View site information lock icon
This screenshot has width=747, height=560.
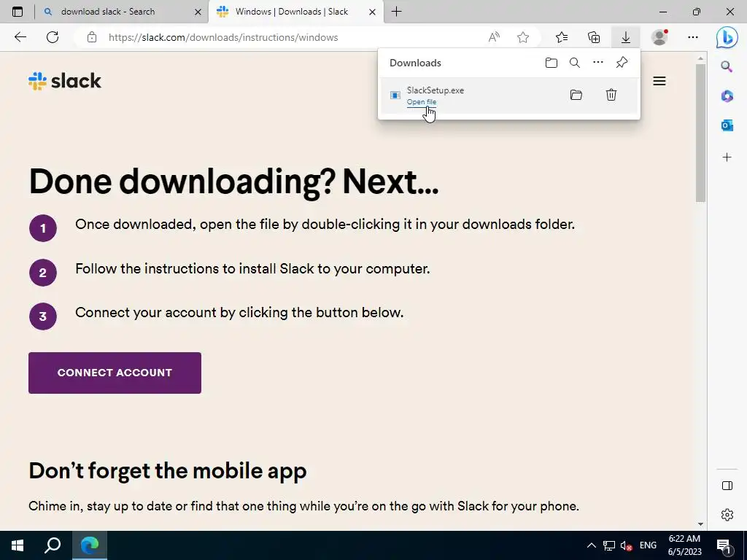pos(92,37)
